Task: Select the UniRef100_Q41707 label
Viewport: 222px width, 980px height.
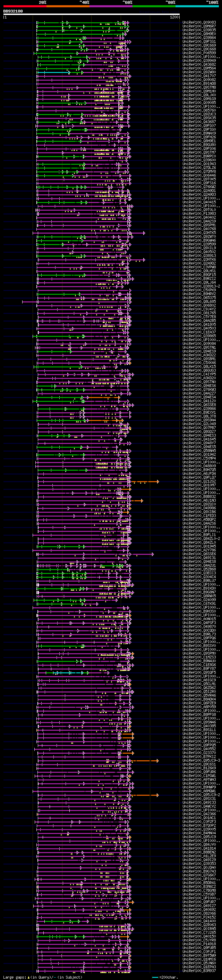Action: click(x=199, y=76)
